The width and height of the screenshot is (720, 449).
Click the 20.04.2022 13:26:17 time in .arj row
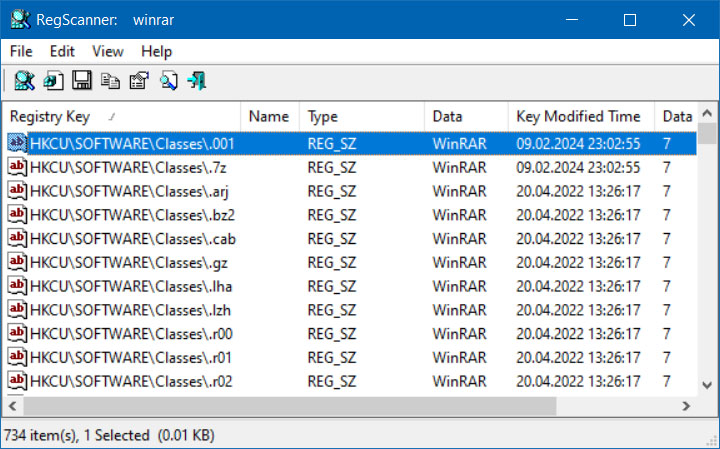(x=578, y=191)
